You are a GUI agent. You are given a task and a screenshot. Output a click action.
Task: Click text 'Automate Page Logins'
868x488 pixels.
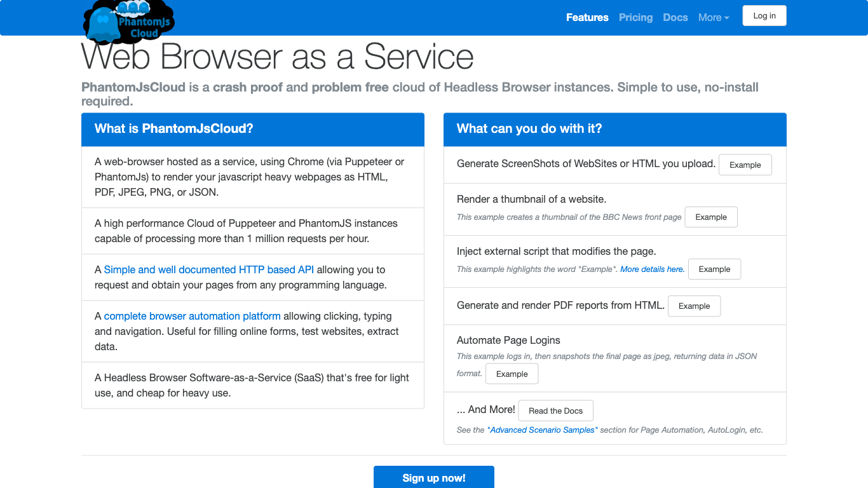(x=508, y=340)
